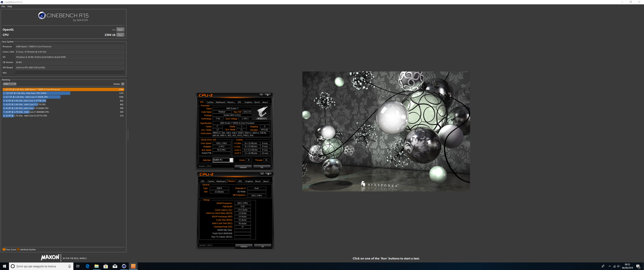644x270 pixels.
Task: Open the SPD tab in lower CPU-Z
Action: tap(240, 181)
